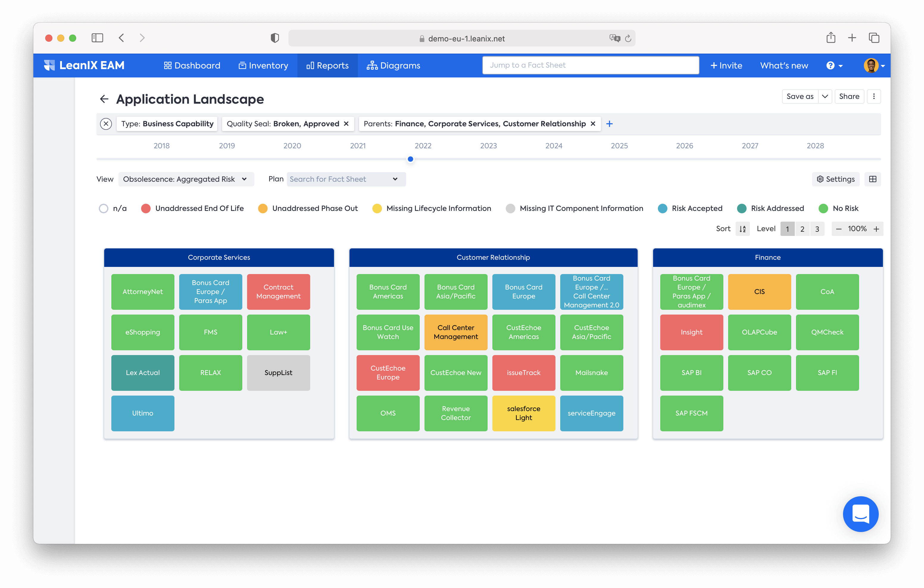Toggle Missing Lifecycle Information legend
Viewport: 924px width, 588px height.
click(x=432, y=208)
